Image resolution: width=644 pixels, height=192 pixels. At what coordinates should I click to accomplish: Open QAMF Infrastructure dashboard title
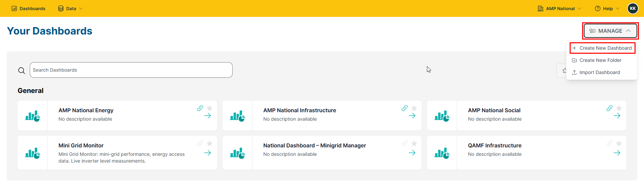(495, 145)
